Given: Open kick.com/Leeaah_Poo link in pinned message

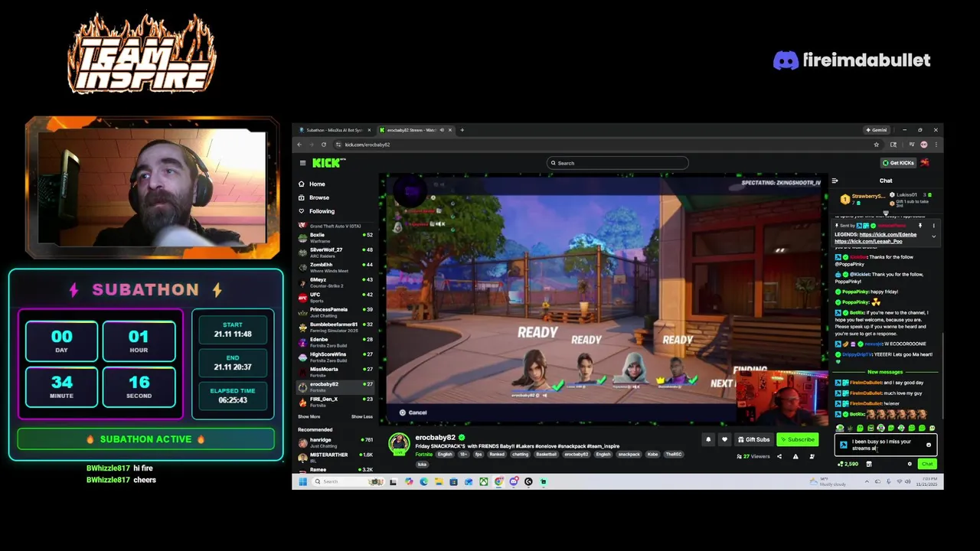Looking at the screenshot, I should click(x=868, y=241).
